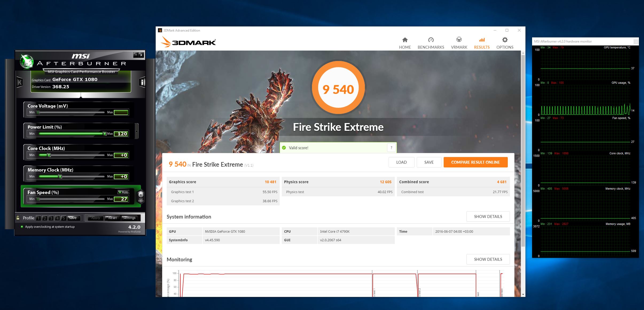Click the Valid score question mark button
Image resolution: width=644 pixels, height=310 pixels.
[x=391, y=148]
